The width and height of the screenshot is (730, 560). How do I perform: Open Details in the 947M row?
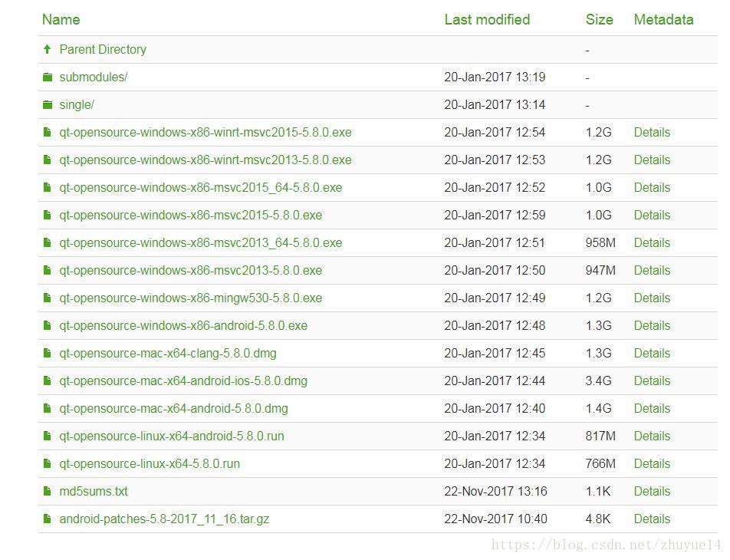(653, 270)
